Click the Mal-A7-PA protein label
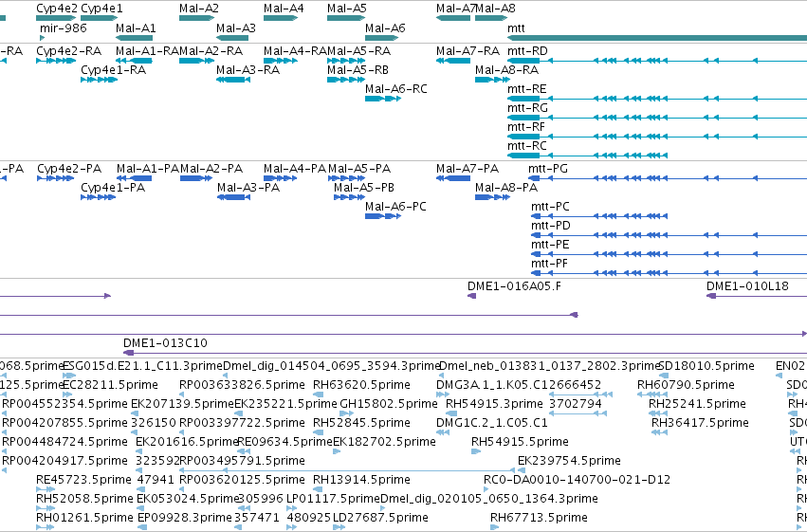The height and width of the screenshot is (532, 807). pos(468,168)
